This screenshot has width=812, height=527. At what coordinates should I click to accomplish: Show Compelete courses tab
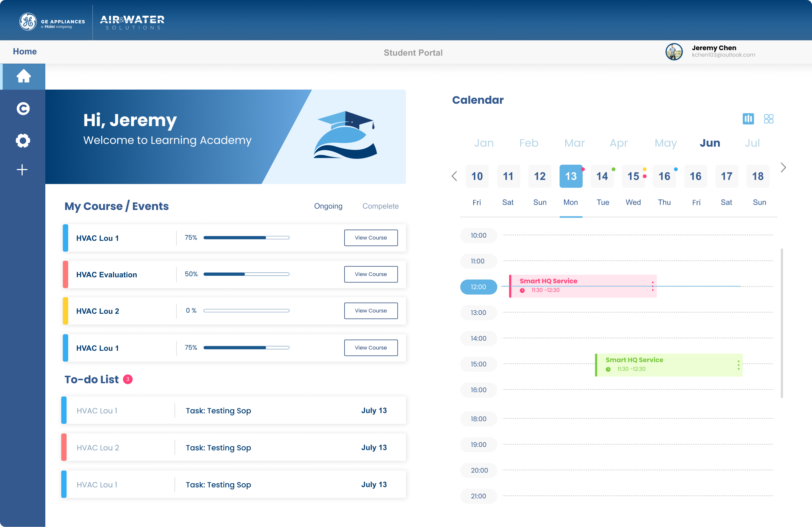(x=380, y=206)
